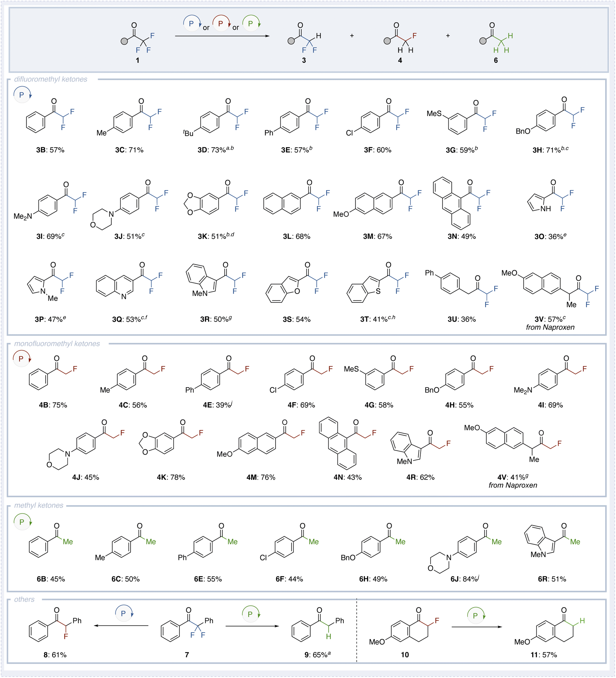The image size is (616, 678).
Task: Click compound number 4 label in header
Action: (x=400, y=60)
